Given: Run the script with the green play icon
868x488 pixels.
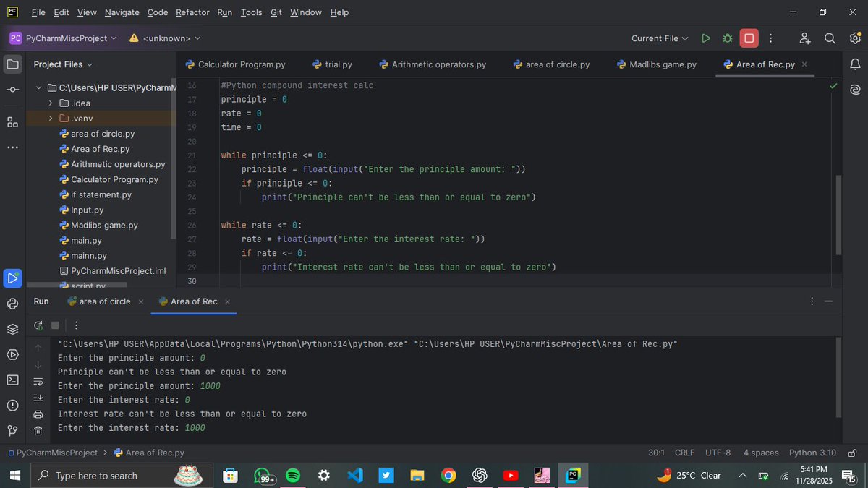Looking at the screenshot, I should pos(706,38).
